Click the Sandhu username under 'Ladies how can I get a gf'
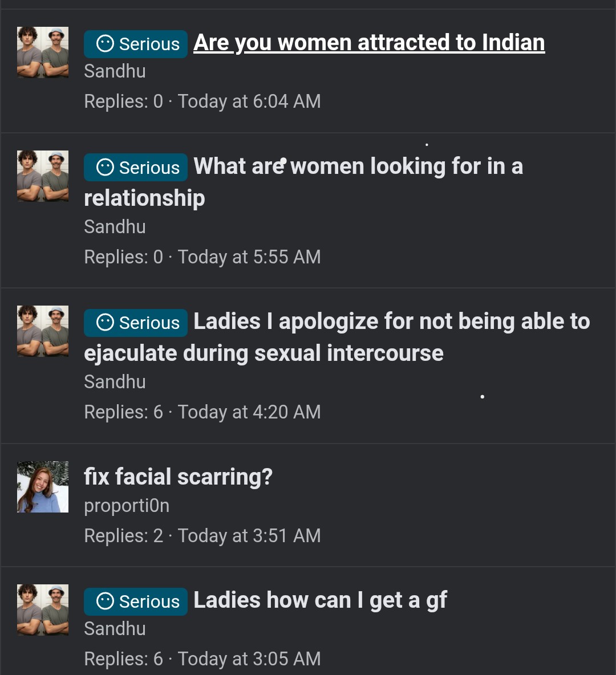The height and width of the screenshot is (675, 616). 115,629
